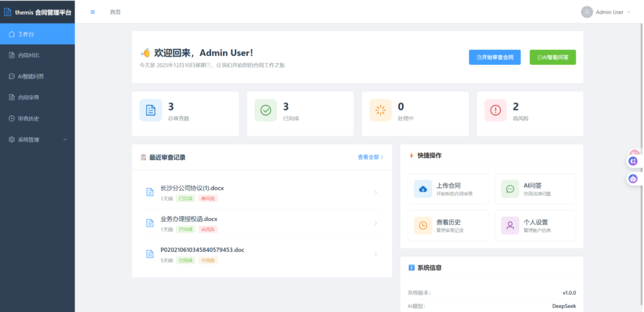This screenshot has width=644, height=312.
Task: Click the 快捷操作 lightning icon
Action: pos(411,155)
